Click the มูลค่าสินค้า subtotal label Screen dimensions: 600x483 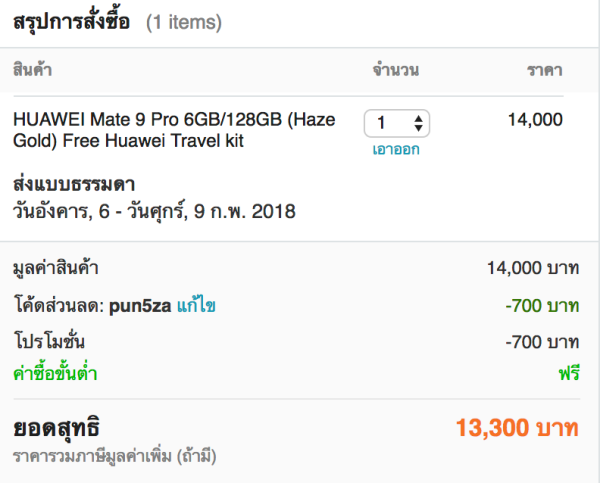[x=56, y=267]
